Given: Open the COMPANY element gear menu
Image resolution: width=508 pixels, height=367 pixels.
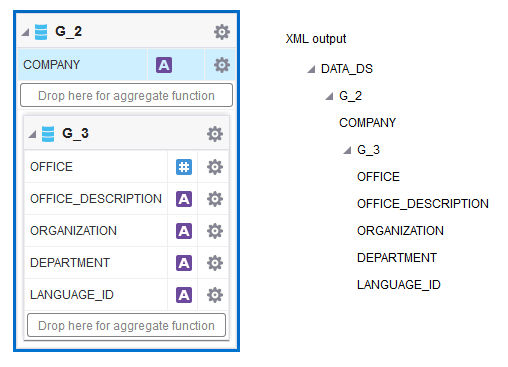Looking at the screenshot, I should tap(222, 65).
